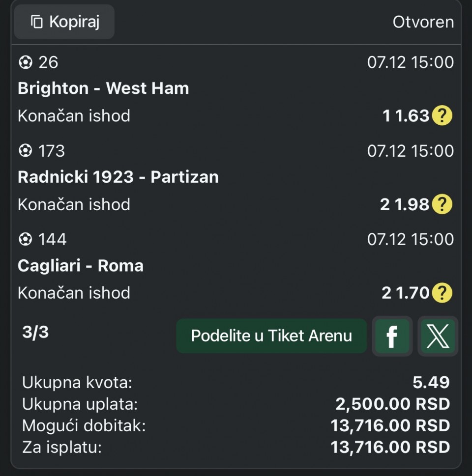Click soccer ball icon beside 173
The width and height of the screenshot is (472, 476).
point(25,151)
